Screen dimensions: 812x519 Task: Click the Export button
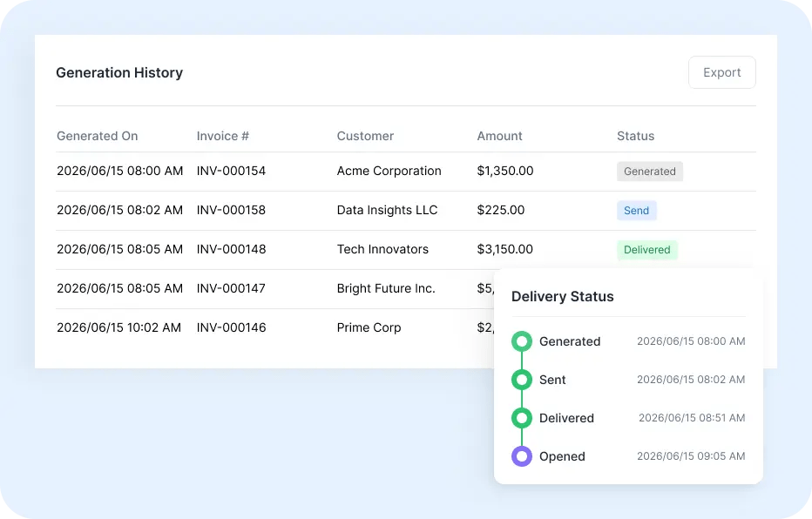722,72
